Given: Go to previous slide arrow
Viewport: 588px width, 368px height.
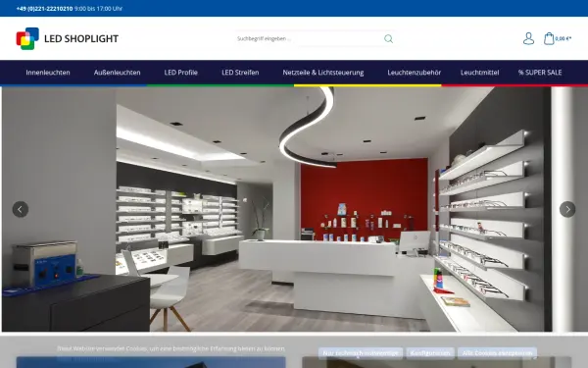Looking at the screenshot, I should tap(21, 209).
